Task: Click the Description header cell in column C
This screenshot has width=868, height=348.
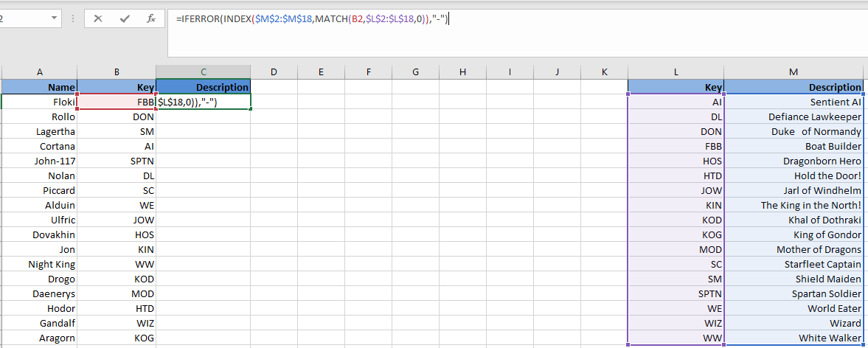Action: point(204,87)
